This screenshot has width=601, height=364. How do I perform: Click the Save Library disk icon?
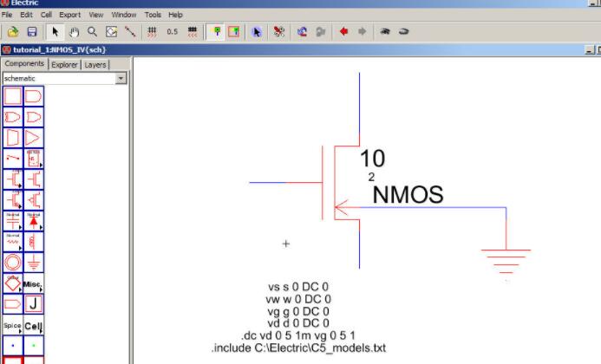(32, 31)
